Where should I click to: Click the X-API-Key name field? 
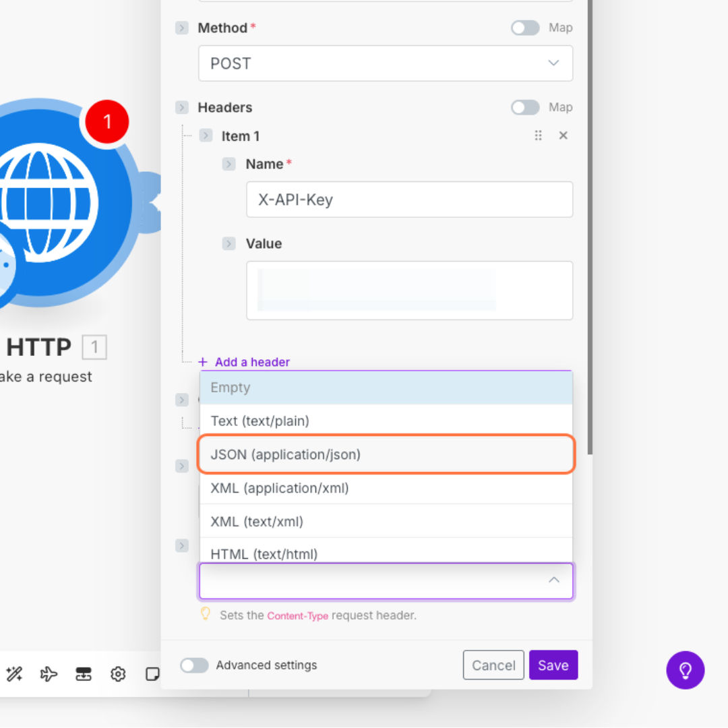[x=410, y=200]
